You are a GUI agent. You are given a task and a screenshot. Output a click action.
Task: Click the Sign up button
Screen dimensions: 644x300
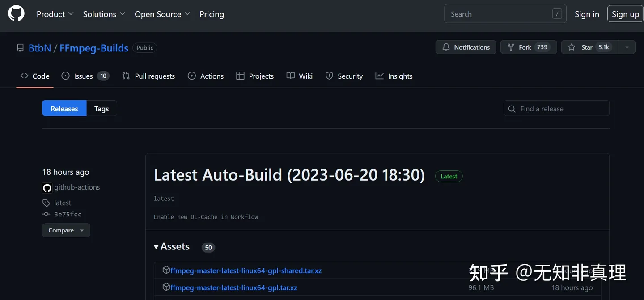[625, 14]
